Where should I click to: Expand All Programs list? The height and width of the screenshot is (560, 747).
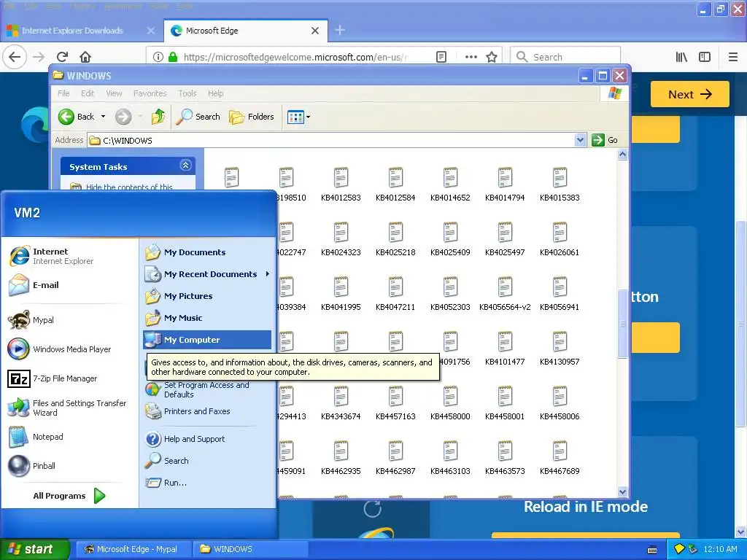[69, 496]
